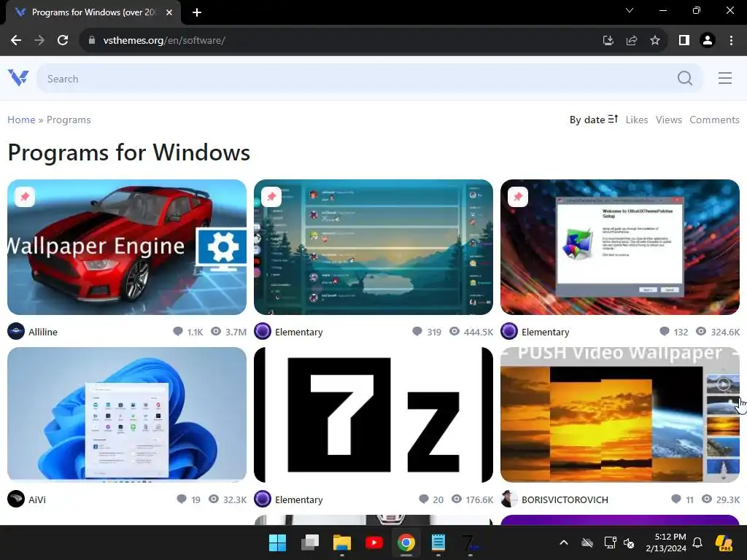The image size is (747, 560).
Task: Open the 7z program thumbnail
Action: pyautogui.click(x=373, y=414)
